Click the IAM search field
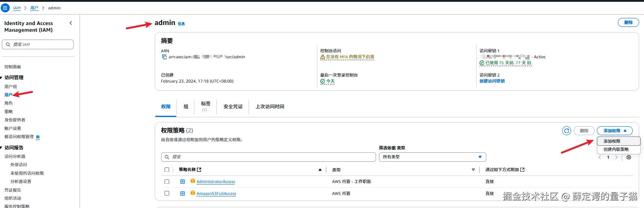644x208 pixels. click(38, 44)
